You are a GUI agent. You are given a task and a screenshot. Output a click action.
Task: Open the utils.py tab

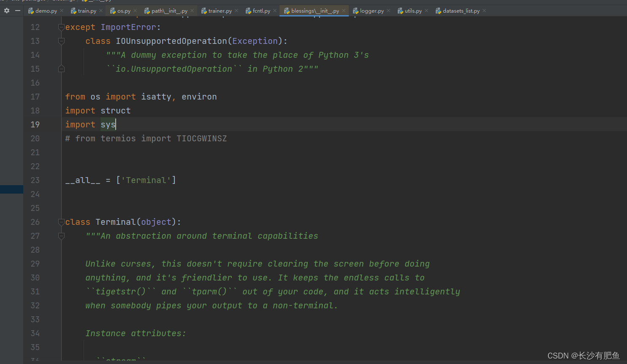pos(413,11)
